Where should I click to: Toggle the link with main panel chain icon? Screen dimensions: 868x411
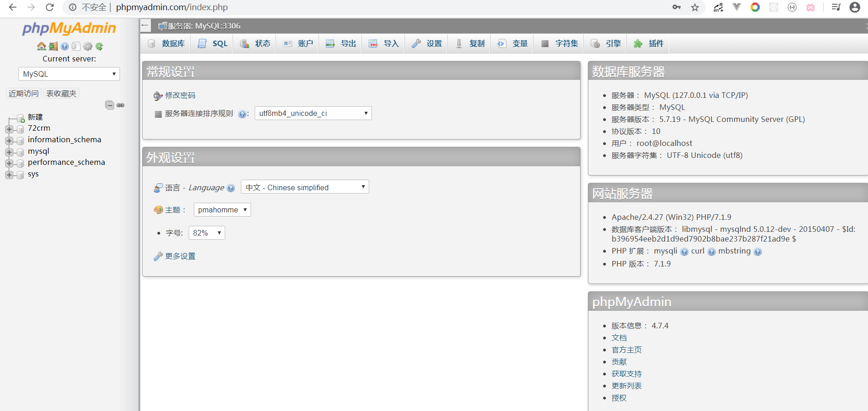coord(120,105)
